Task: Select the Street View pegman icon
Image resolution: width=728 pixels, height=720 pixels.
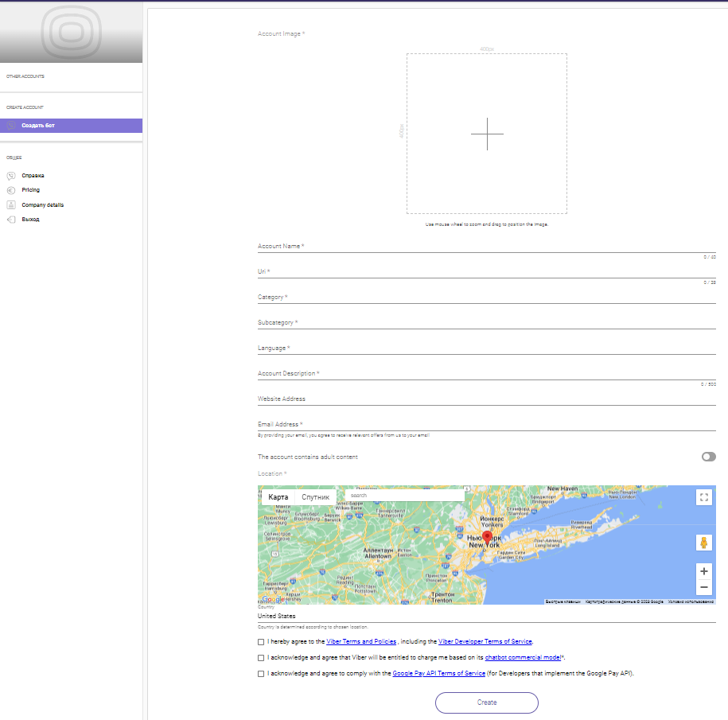Action: click(703, 543)
